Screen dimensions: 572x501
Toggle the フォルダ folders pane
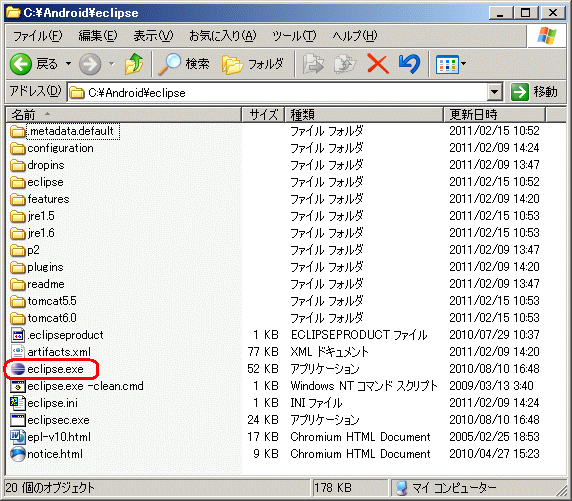click(x=252, y=64)
